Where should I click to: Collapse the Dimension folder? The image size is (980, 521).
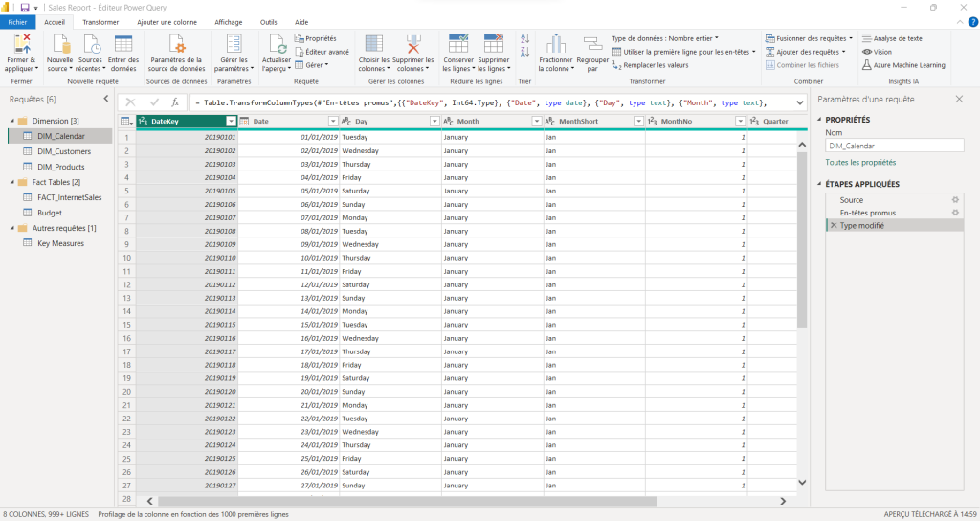11,121
